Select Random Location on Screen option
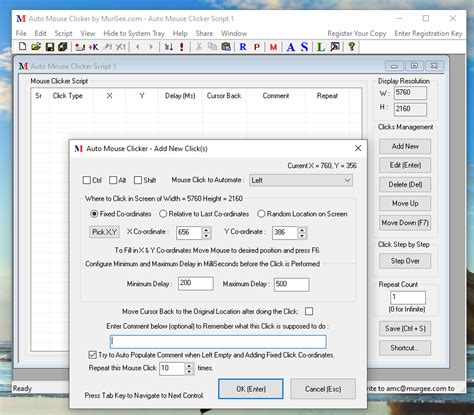The width and height of the screenshot is (474, 415). coord(261,214)
